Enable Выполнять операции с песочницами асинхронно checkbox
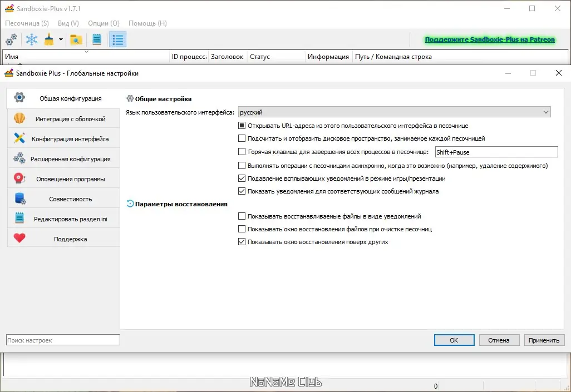The height and width of the screenshot is (392, 571). (242, 166)
